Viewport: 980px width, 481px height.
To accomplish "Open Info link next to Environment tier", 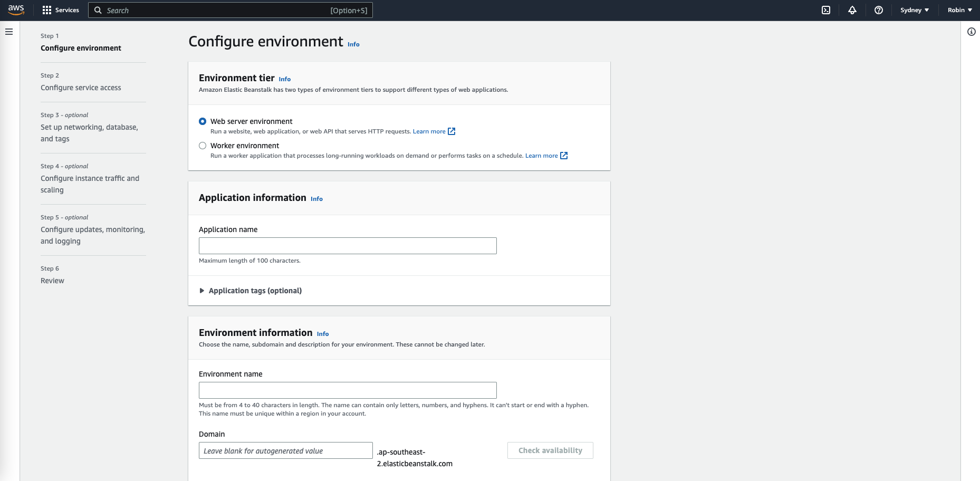I will pyautogui.click(x=284, y=79).
